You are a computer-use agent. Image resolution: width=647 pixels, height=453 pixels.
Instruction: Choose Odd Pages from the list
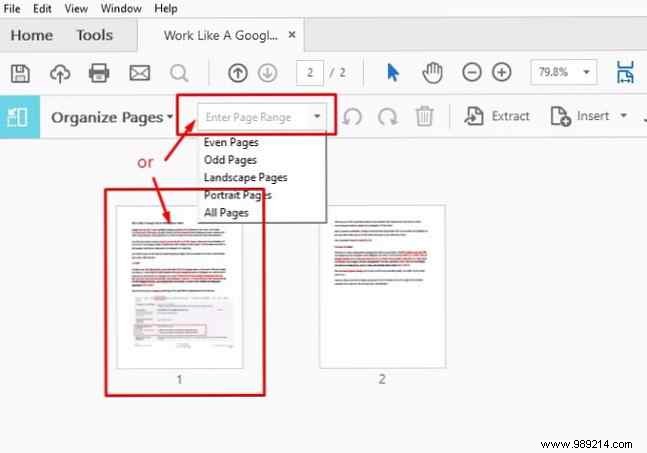point(230,160)
